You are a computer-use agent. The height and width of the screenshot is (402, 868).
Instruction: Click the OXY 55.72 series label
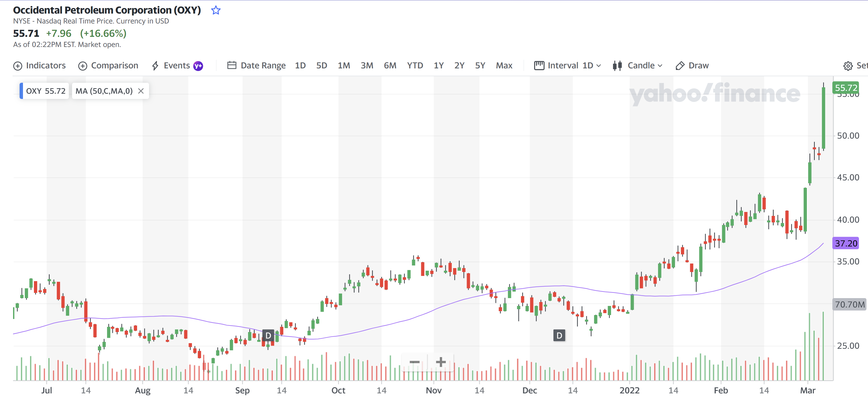pyautogui.click(x=44, y=91)
